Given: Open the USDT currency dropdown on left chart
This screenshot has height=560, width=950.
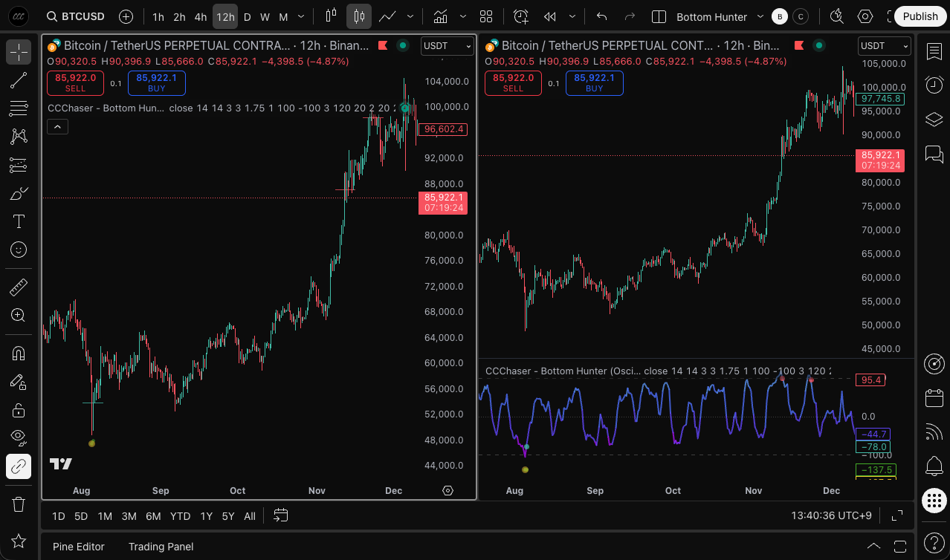Looking at the screenshot, I should coord(447,46).
